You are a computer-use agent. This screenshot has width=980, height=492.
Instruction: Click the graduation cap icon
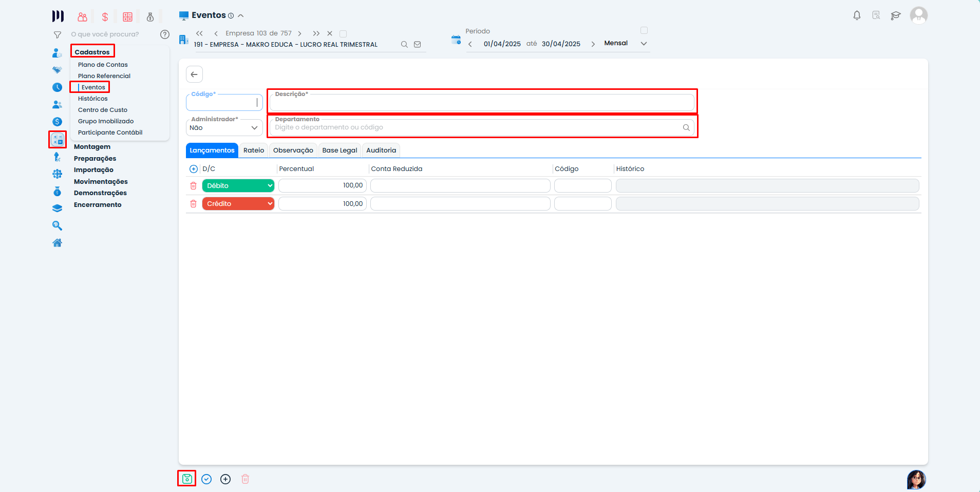896,15
